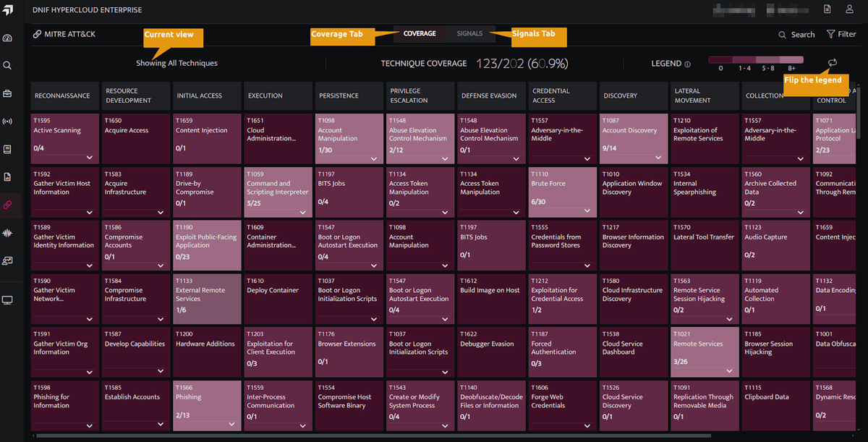
Task: Expand the T1595 Active Scanning card chevron
Action: pyautogui.click(x=90, y=157)
